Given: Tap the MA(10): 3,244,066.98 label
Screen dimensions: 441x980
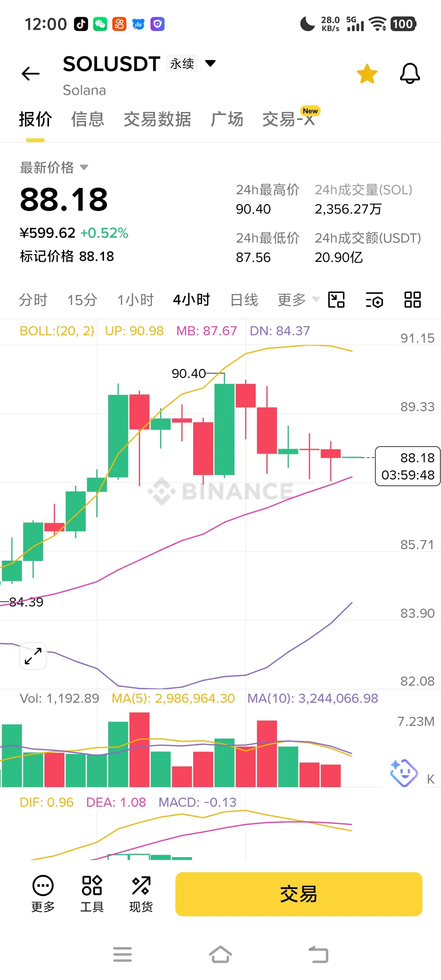Looking at the screenshot, I should (313, 699).
